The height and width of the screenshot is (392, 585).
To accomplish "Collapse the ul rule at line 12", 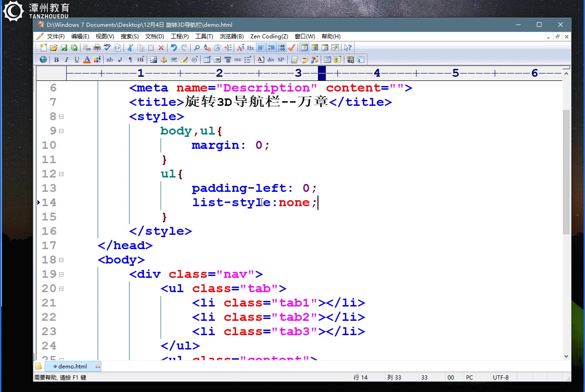I will tap(62, 173).
